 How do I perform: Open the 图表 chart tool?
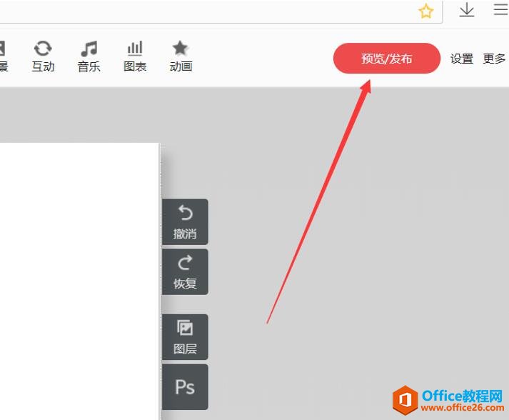pyautogui.click(x=135, y=56)
